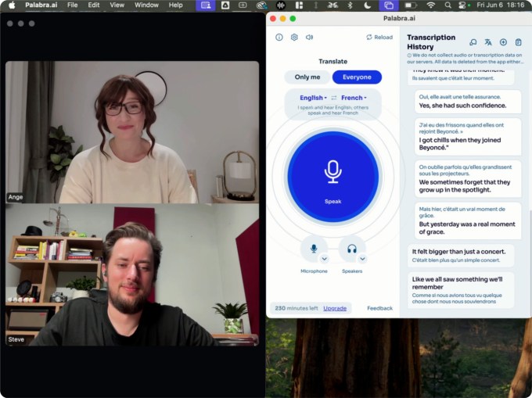
Task: Open the settings gear in Palabra.ai
Action: coord(294,38)
